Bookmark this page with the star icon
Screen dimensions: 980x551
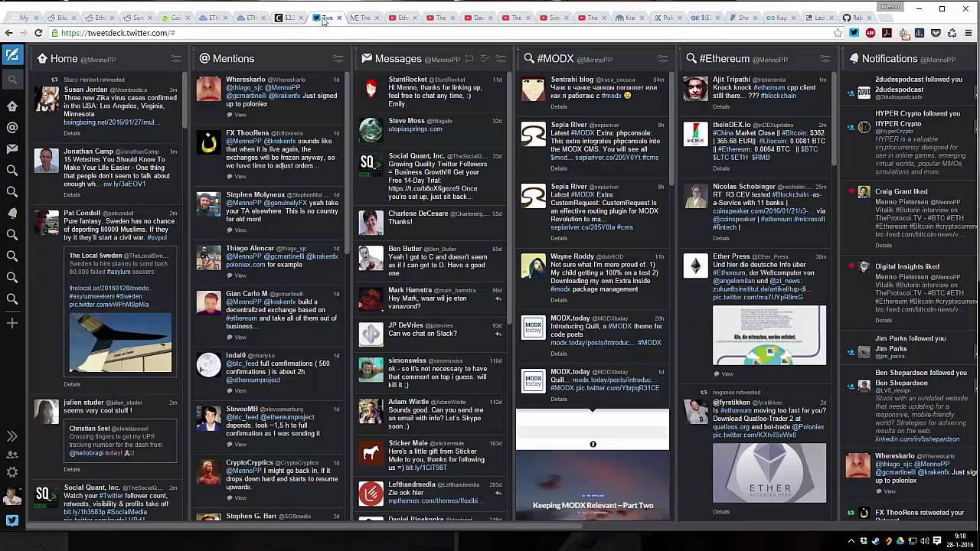pyautogui.click(x=838, y=33)
